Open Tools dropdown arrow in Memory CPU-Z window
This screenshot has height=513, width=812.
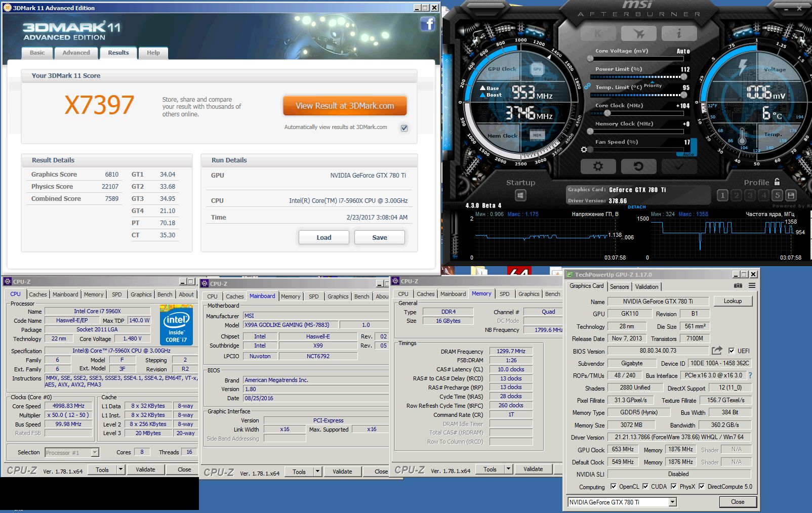click(x=508, y=469)
